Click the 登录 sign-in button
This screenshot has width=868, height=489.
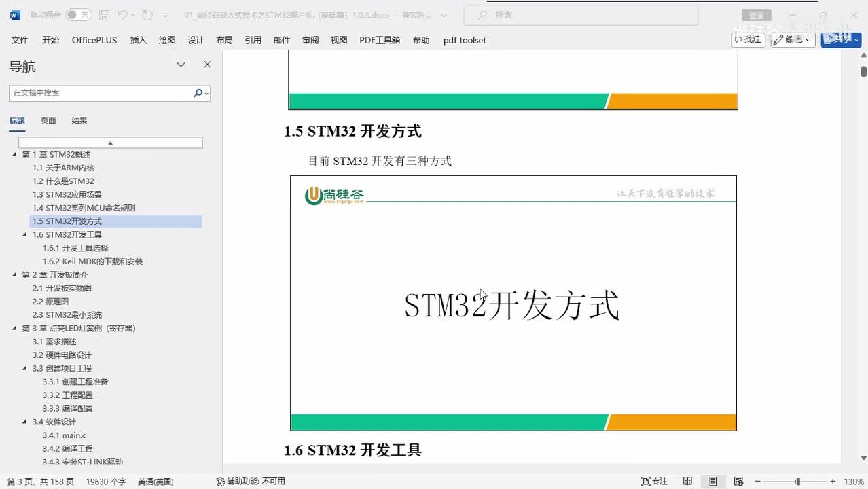[756, 15]
